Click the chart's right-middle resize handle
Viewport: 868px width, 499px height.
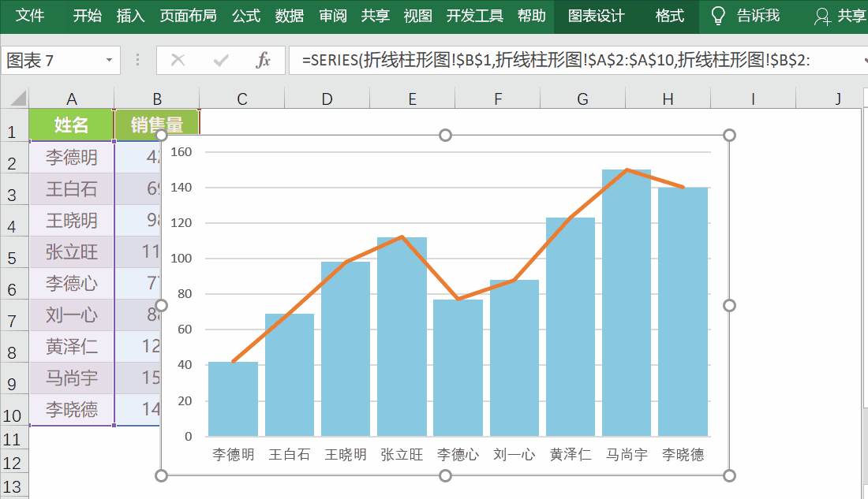pos(730,305)
